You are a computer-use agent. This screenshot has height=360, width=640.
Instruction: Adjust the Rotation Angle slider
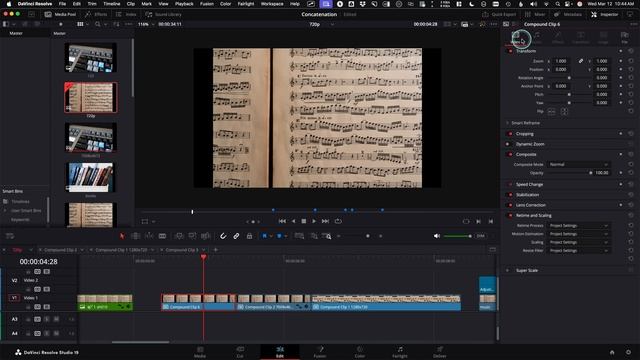pyautogui.click(x=569, y=78)
